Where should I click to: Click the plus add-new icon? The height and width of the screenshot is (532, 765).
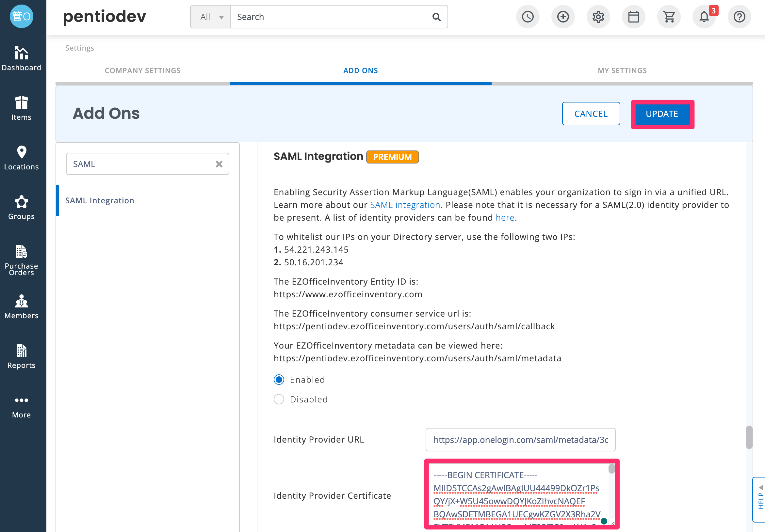click(x=563, y=17)
